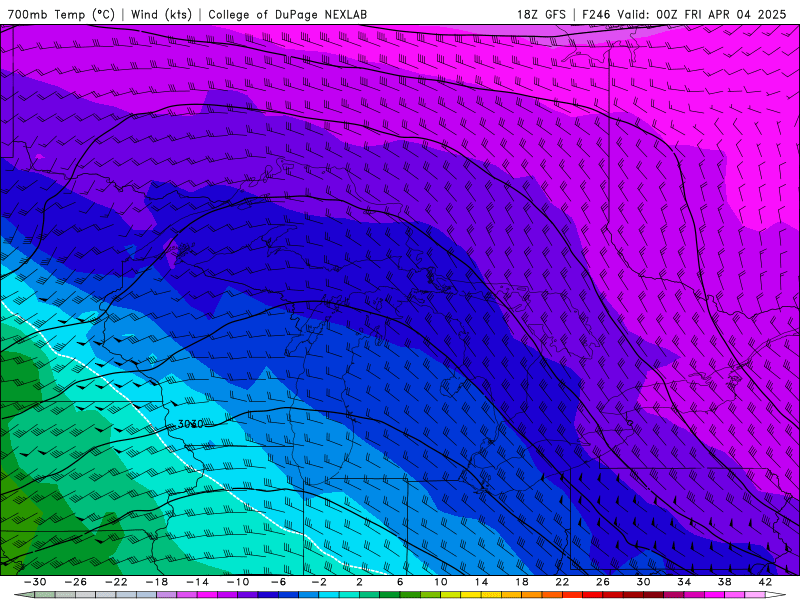This screenshot has height=600, width=800.
Task: Click the "-22" color scale label
Action: pyautogui.click(x=116, y=582)
